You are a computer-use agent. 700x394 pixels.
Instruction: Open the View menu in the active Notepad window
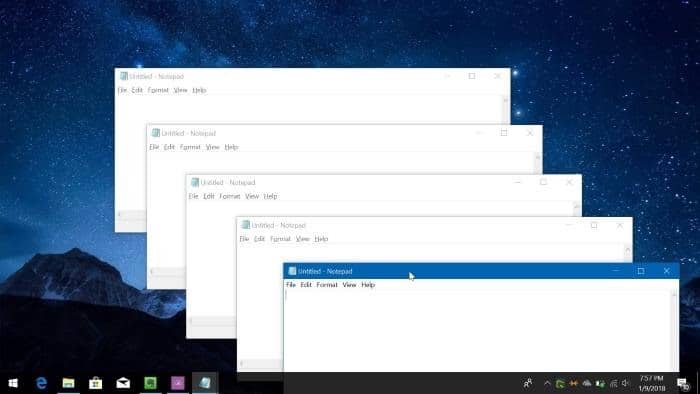[x=349, y=285]
